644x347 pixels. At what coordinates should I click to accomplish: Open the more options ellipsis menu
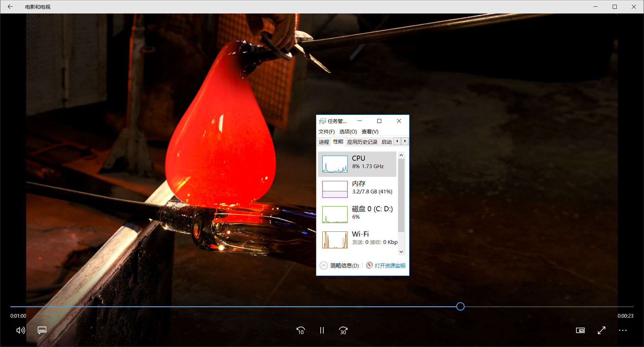(623, 330)
